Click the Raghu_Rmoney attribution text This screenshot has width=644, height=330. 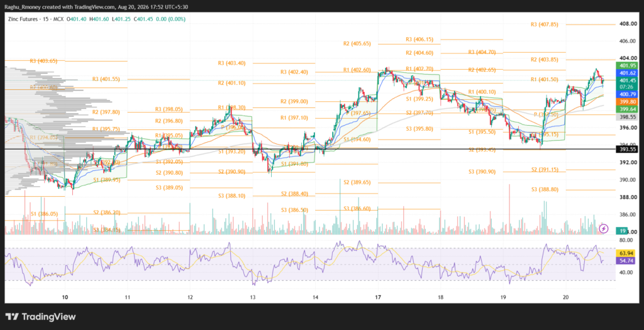19,6
